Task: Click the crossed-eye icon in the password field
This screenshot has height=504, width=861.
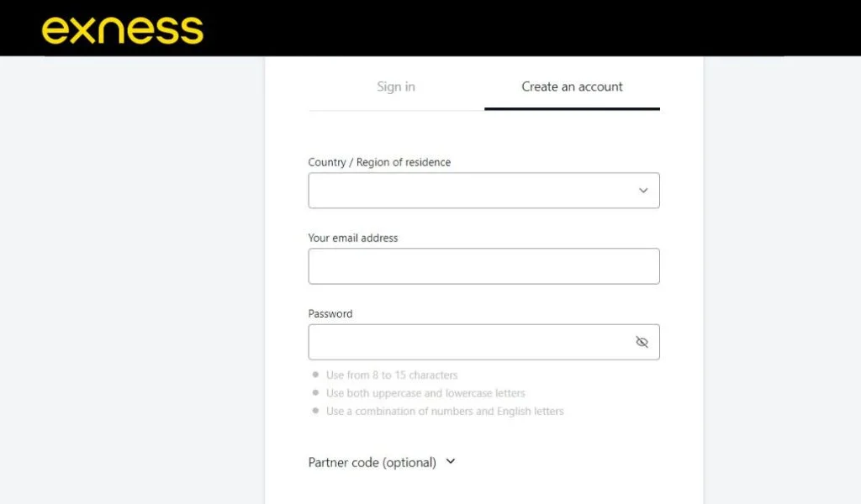Action: tap(642, 341)
